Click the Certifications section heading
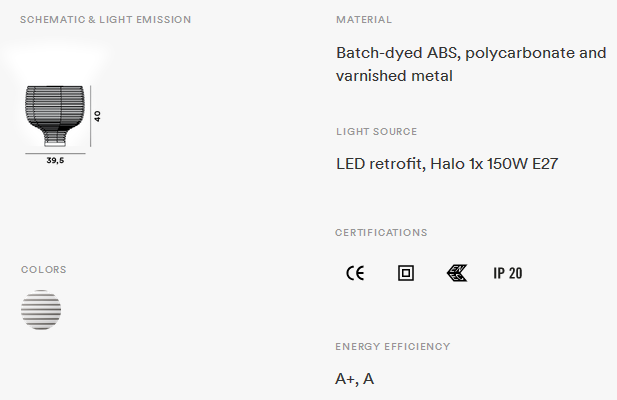 (x=381, y=232)
